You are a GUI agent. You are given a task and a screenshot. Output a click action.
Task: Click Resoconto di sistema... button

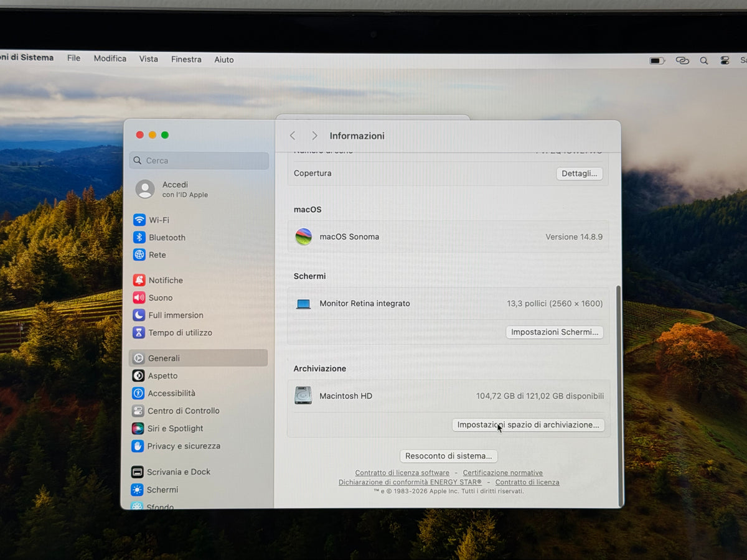click(x=448, y=456)
